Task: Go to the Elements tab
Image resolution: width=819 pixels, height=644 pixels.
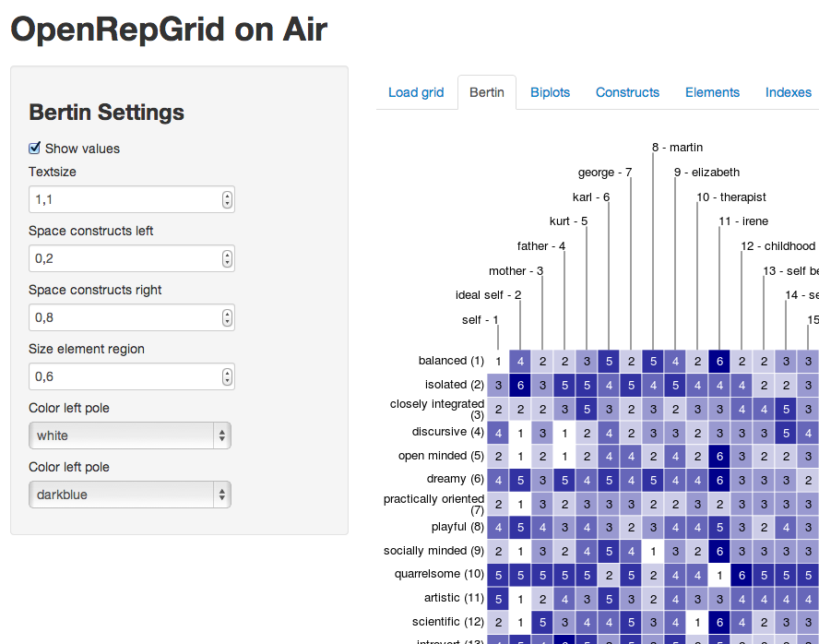Action: [x=712, y=92]
